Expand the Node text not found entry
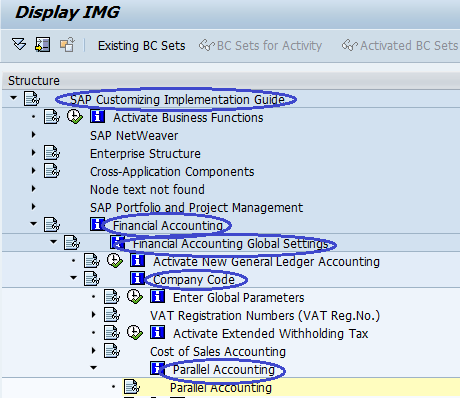The width and height of the screenshot is (460, 398). click(33, 189)
